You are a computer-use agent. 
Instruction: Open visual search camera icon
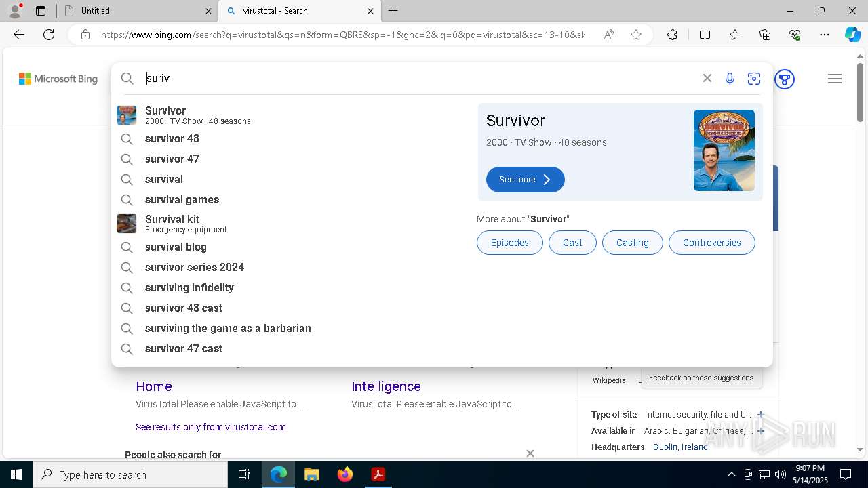click(x=754, y=79)
